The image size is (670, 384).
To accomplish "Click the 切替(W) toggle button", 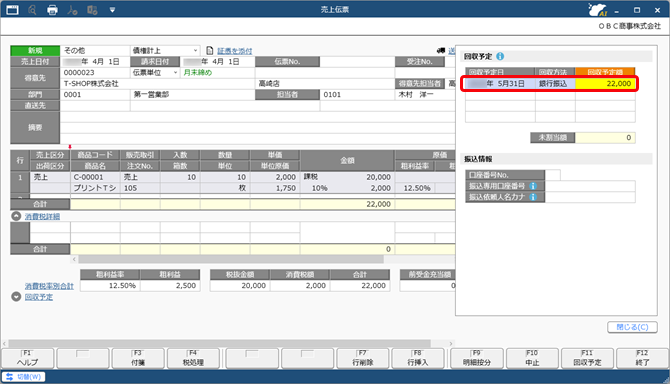I will pyautogui.click(x=24, y=377).
